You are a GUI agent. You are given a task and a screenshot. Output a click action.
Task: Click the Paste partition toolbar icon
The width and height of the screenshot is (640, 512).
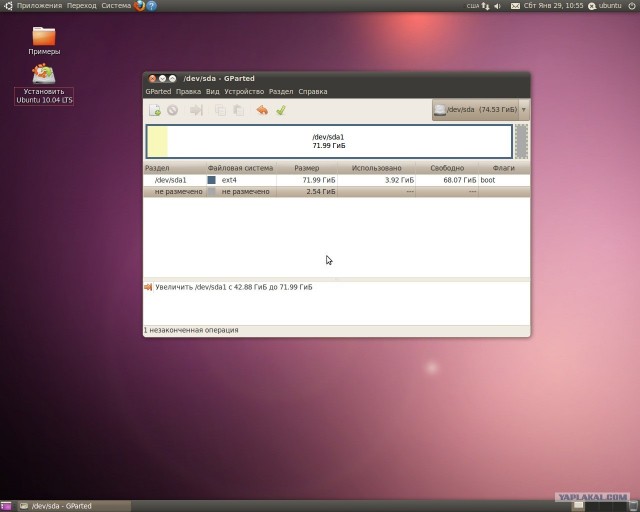coord(238,110)
